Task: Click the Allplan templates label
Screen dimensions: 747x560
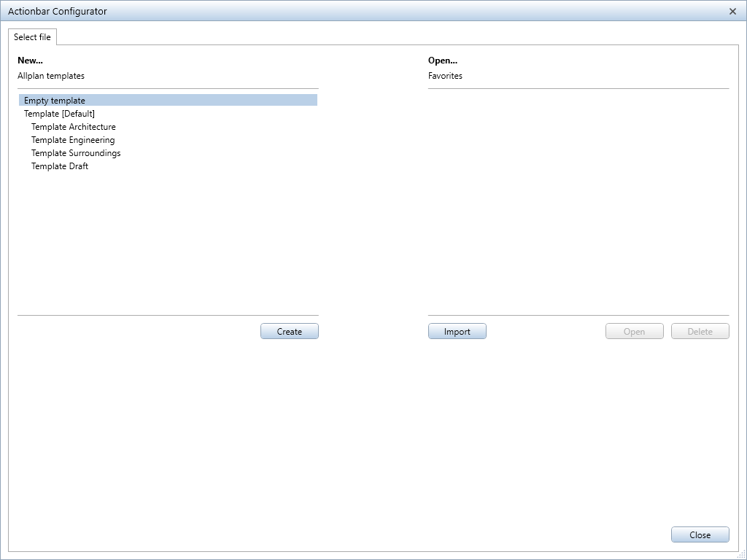Action: point(51,76)
